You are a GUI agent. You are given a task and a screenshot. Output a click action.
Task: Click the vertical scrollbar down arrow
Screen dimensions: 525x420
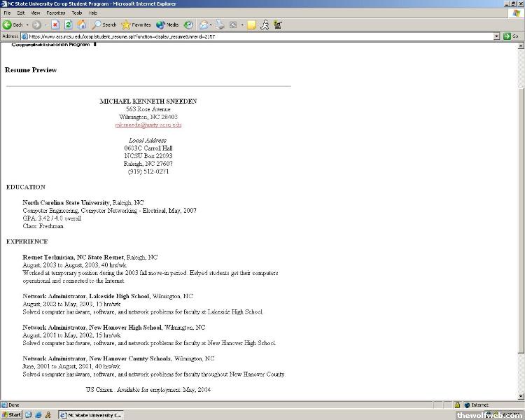pos(521,396)
